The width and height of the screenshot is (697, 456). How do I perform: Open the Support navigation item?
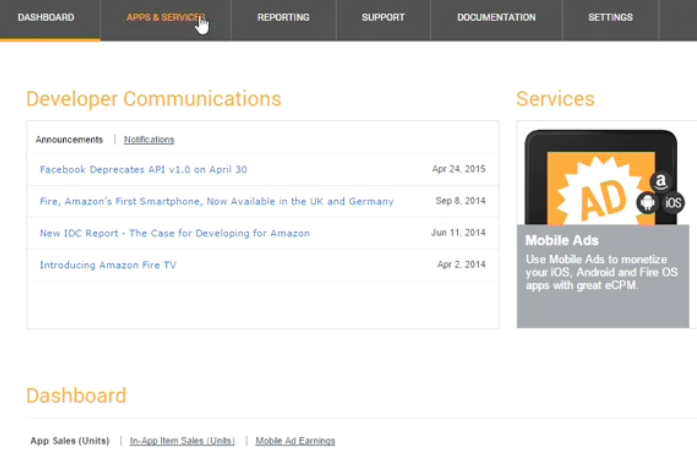(383, 18)
